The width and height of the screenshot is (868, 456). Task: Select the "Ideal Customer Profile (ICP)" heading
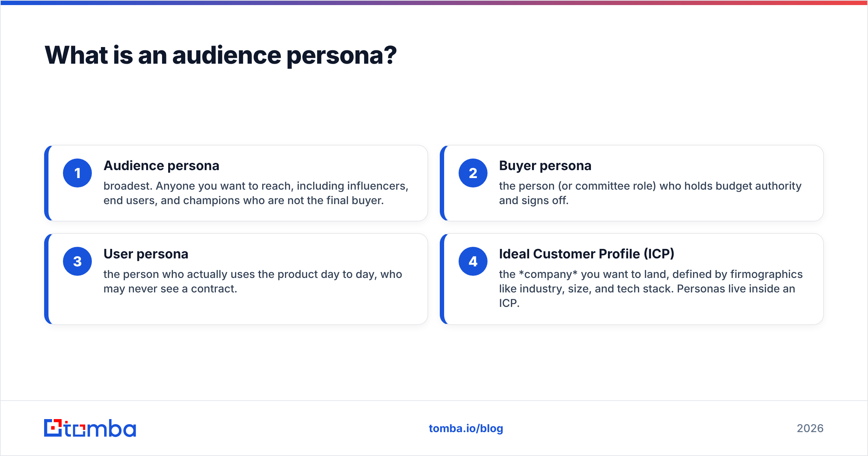[x=587, y=254]
